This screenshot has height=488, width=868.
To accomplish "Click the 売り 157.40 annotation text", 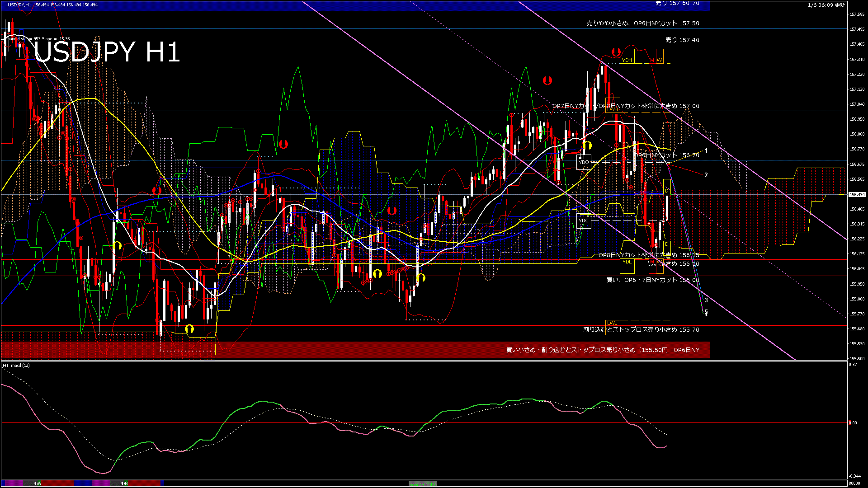I will (682, 40).
